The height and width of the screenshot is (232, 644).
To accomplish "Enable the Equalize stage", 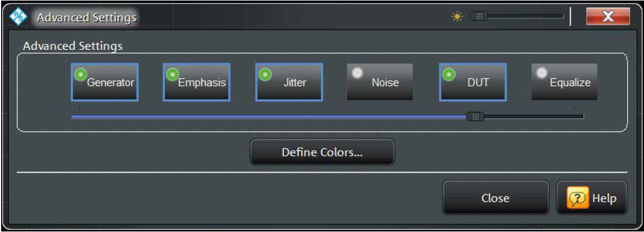I will [x=564, y=82].
